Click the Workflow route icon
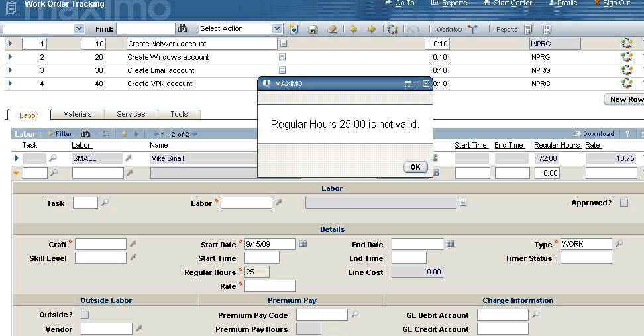Image resolution: width=644 pixels, height=336 pixels. [x=473, y=29]
